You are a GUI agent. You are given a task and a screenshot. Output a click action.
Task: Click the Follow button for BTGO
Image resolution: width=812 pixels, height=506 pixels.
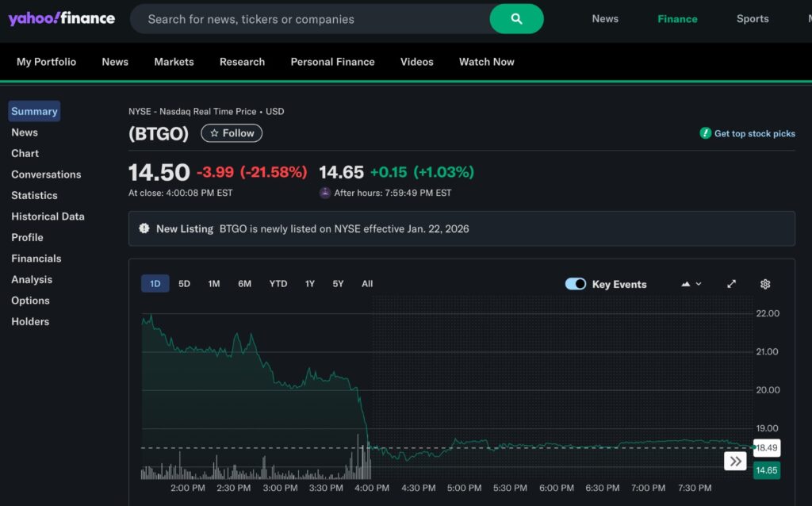tap(231, 133)
